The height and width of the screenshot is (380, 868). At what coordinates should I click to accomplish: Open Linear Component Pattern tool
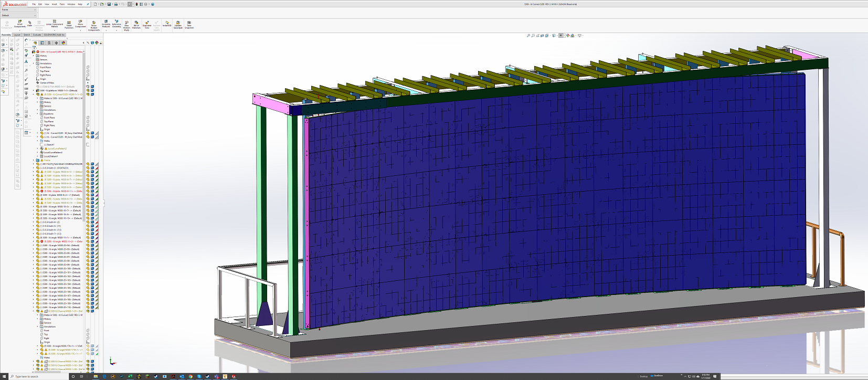[55, 24]
